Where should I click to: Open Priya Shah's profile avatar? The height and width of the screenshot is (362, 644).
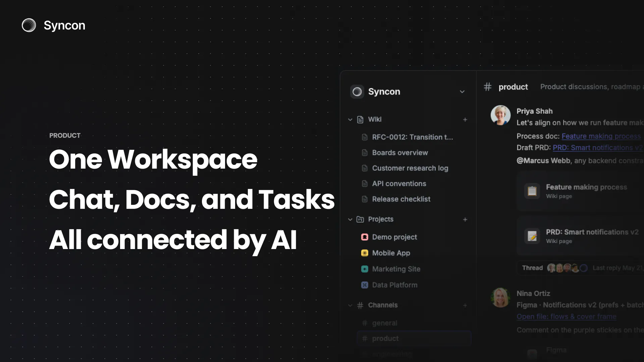coord(500,115)
